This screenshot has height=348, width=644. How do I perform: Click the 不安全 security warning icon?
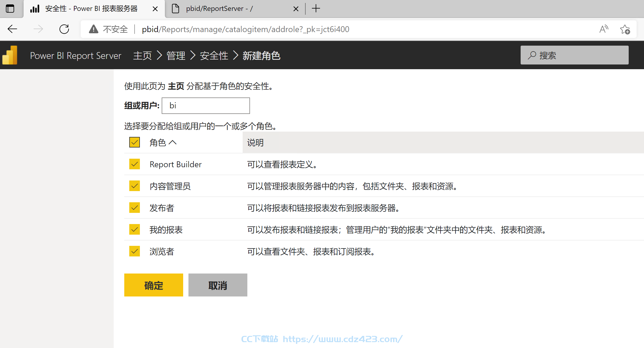(x=94, y=29)
